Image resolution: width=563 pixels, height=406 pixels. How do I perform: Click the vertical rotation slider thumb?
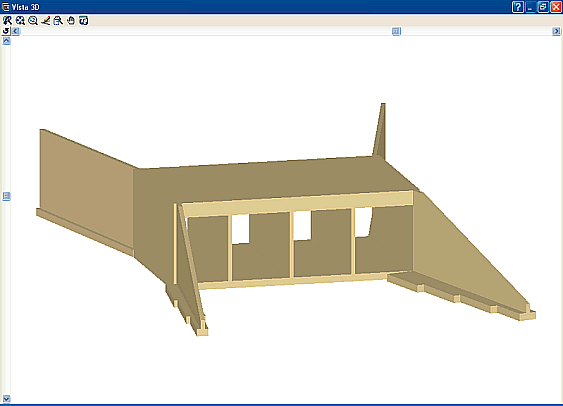[x=6, y=196]
